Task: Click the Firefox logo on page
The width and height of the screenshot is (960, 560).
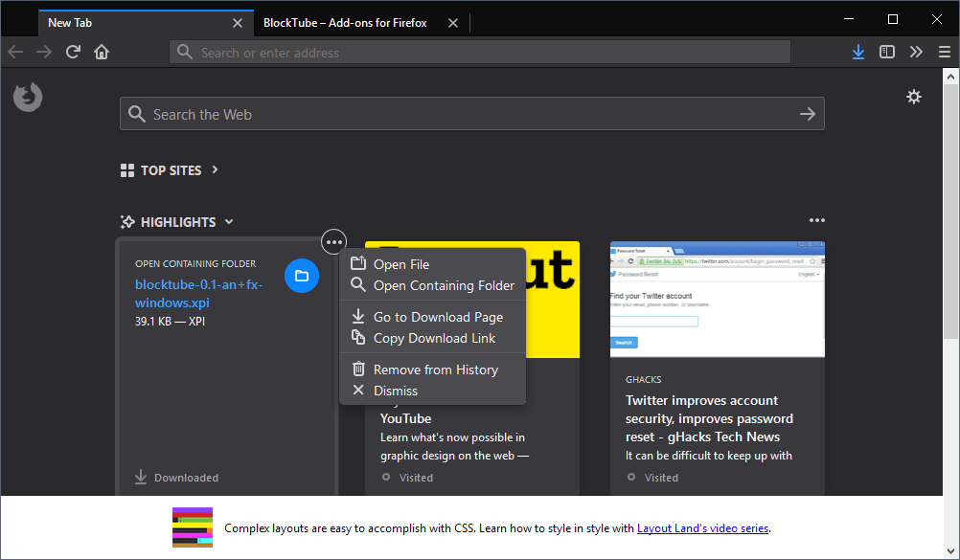Action: pyautogui.click(x=28, y=98)
